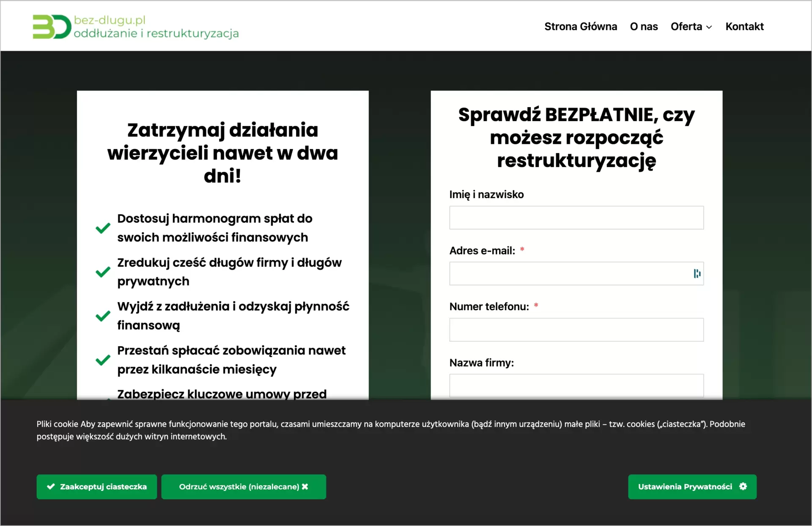Click the 'Nazwa firmy' input field
This screenshot has width=812, height=526.
tap(576, 386)
